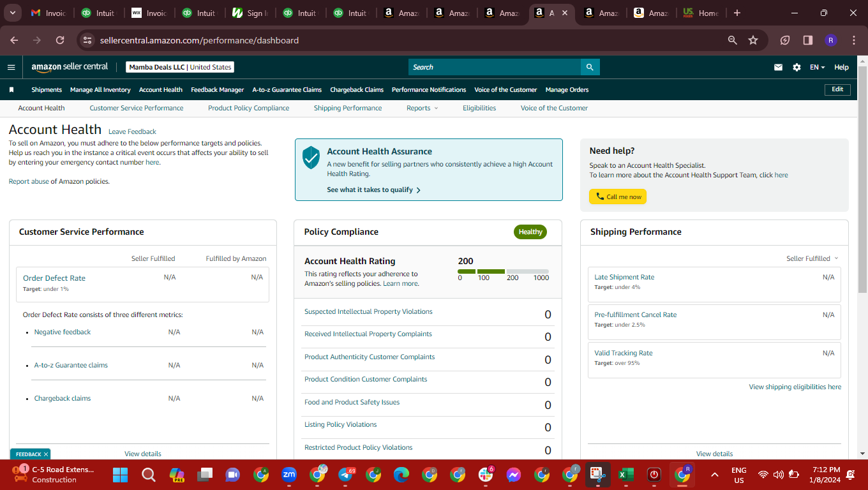Switch to the Gmail Invoice browser tab
The image size is (868, 490).
click(x=48, y=13)
